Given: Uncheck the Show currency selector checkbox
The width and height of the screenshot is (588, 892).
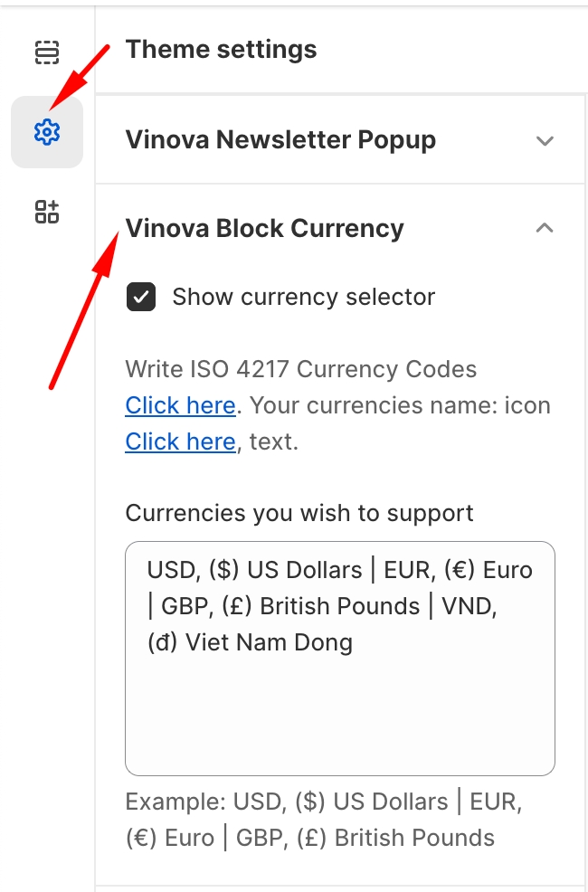Looking at the screenshot, I should (x=141, y=297).
